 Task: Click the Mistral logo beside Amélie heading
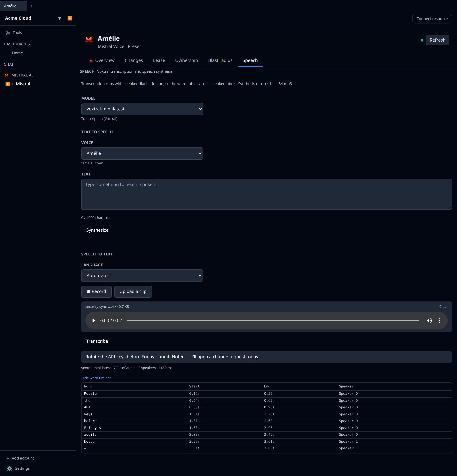click(89, 39)
